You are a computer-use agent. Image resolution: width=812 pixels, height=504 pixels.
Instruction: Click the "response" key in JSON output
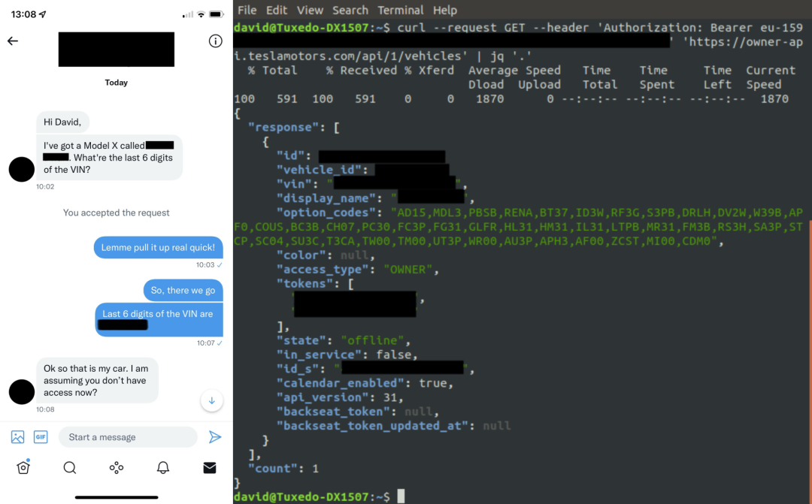283,127
